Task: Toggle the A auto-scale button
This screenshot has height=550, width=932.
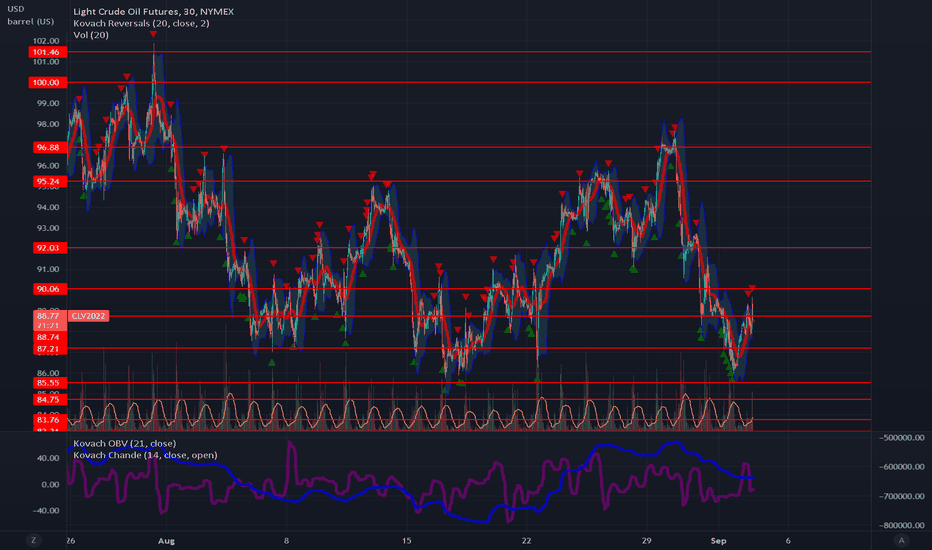Action: (901, 540)
